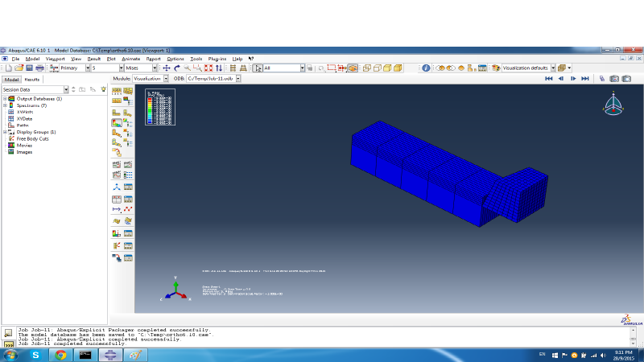Click the Color code dialog palette icon
Image resolution: width=644 pixels, height=362 pixels.
coord(496,68)
